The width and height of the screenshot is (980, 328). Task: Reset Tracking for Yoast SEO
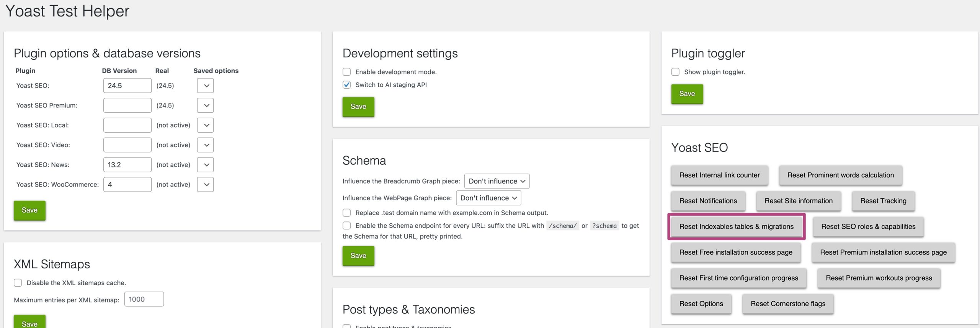tap(882, 201)
